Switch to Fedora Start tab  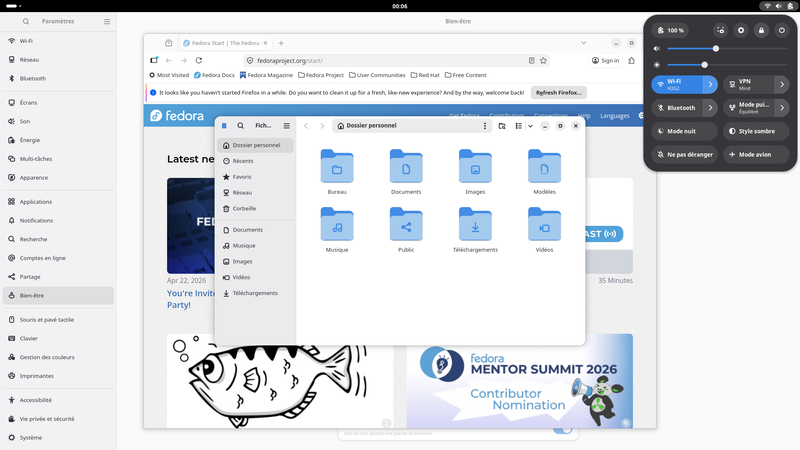click(226, 43)
